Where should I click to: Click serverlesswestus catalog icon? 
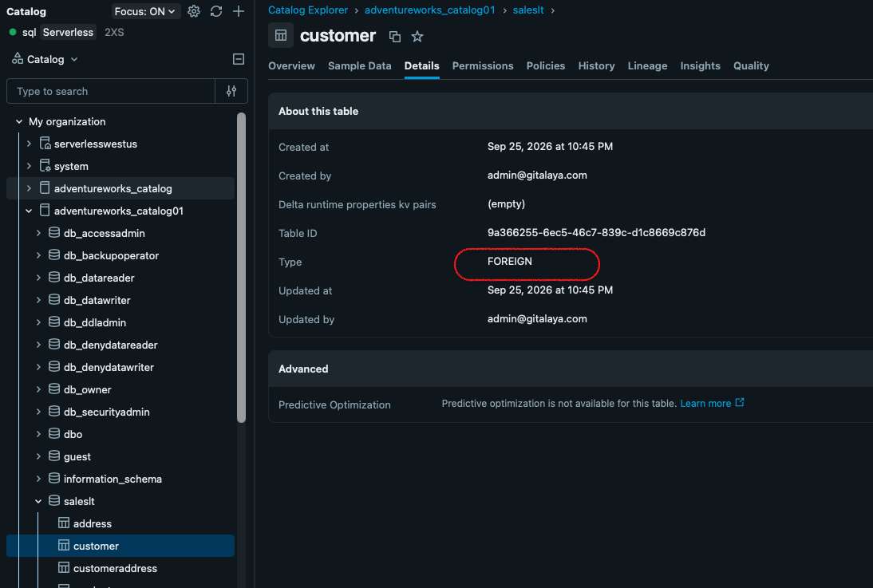tap(45, 144)
